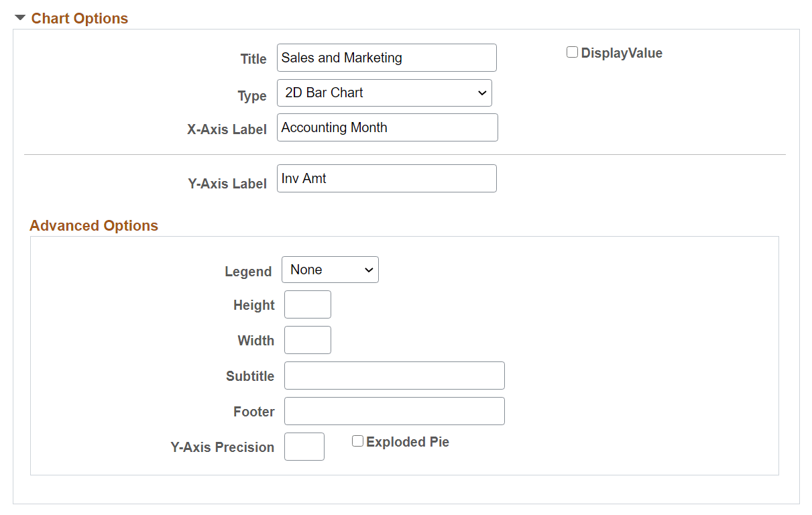Click the Legend dropdown arrow chevron

tap(368, 269)
